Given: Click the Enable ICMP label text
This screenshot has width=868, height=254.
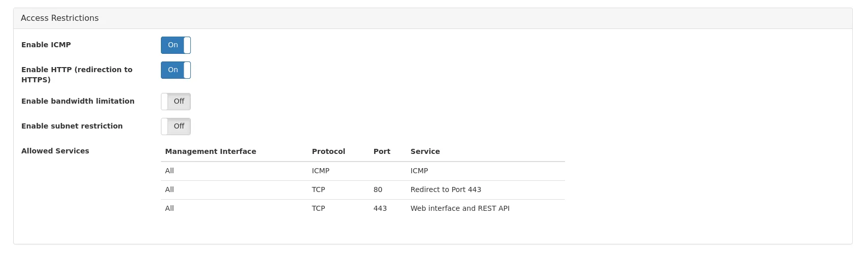Looking at the screenshot, I should (x=46, y=45).
